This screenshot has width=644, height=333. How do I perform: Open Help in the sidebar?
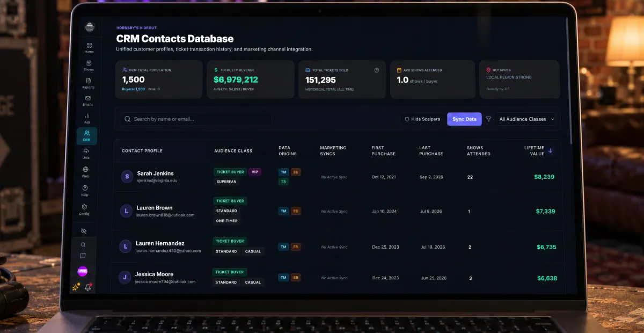pyautogui.click(x=85, y=191)
